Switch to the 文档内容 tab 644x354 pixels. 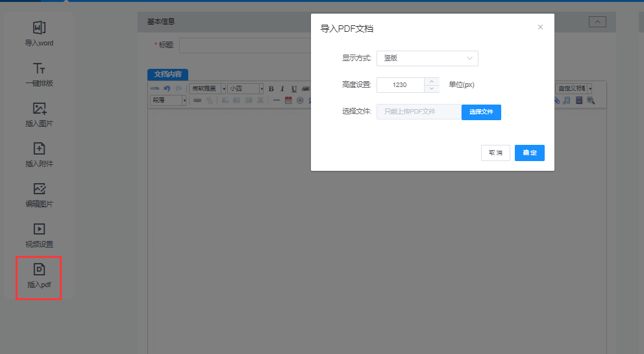[x=167, y=74]
